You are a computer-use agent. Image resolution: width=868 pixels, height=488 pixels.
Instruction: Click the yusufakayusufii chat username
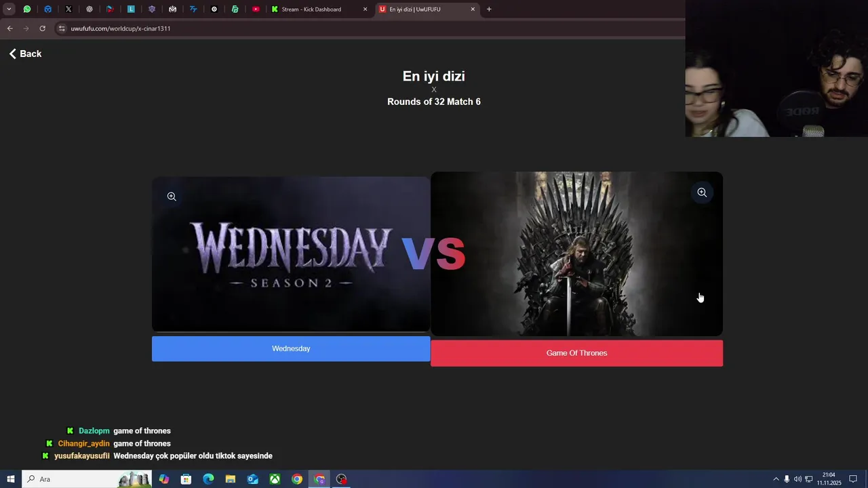82,456
